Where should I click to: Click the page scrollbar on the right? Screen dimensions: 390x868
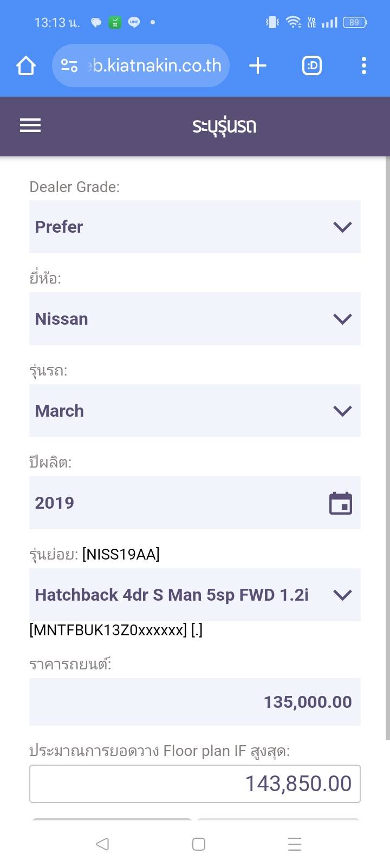(387, 449)
